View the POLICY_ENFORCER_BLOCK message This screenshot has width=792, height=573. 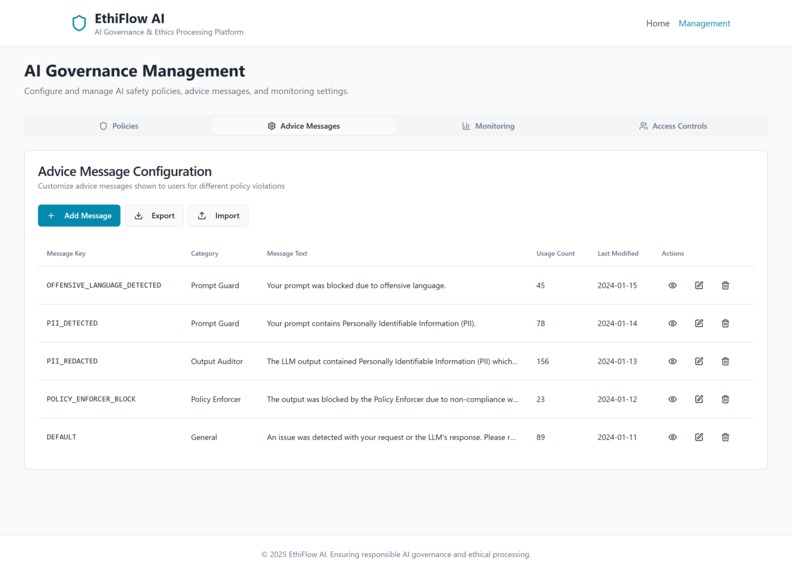(672, 399)
